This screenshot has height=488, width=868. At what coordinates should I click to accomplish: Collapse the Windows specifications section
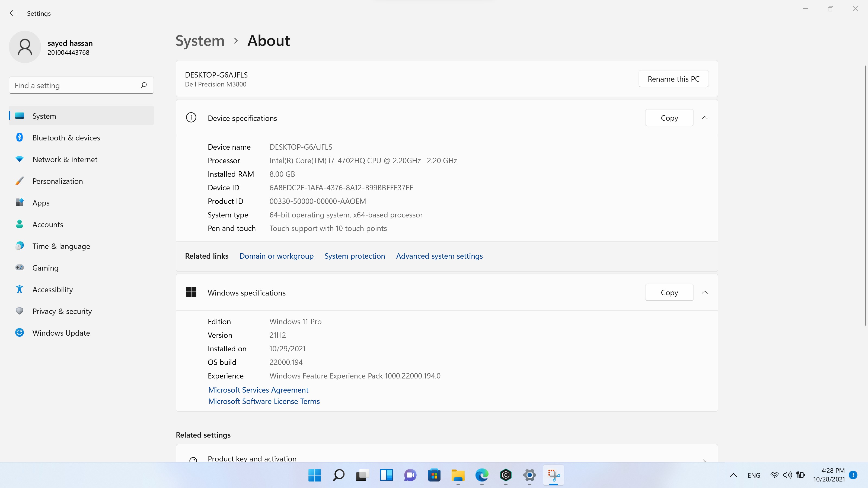click(x=705, y=292)
